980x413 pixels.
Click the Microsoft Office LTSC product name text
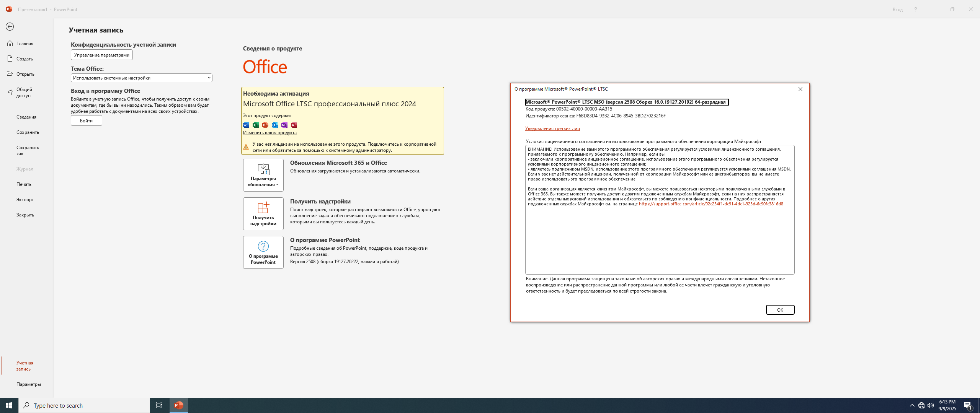[x=330, y=104]
